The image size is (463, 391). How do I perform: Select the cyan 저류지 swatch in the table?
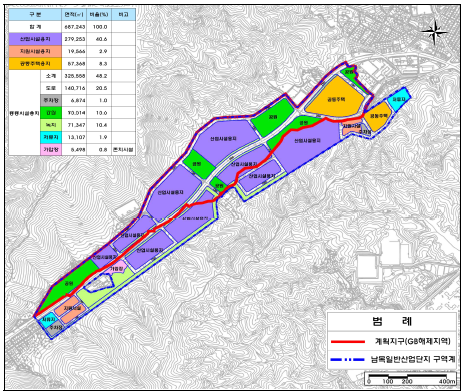51,137
